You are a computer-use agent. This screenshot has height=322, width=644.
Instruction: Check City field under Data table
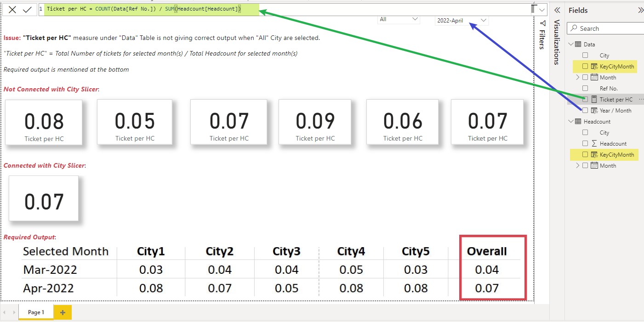tap(585, 55)
